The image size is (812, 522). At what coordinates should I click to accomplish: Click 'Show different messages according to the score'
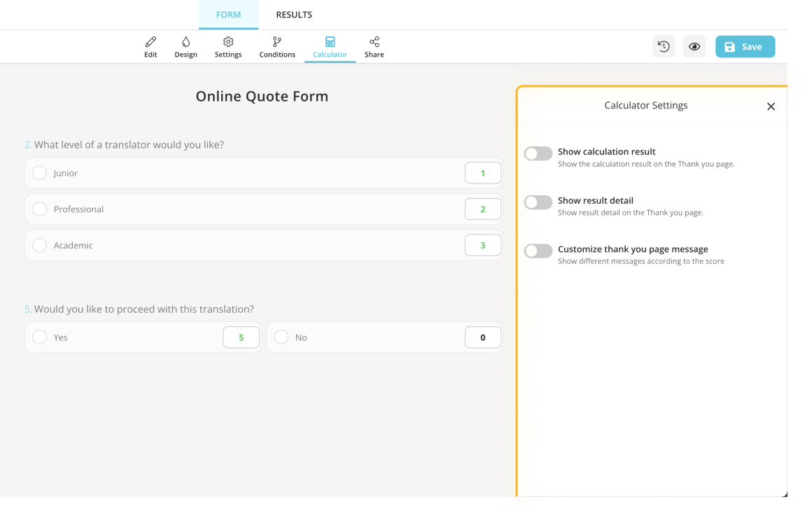(640, 262)
